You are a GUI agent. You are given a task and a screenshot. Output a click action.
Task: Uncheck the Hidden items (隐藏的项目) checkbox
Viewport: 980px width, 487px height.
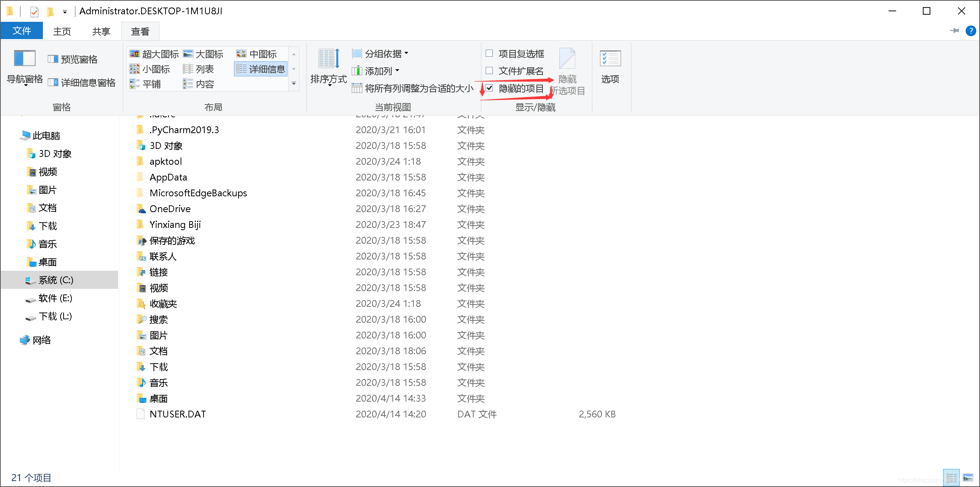489,88
